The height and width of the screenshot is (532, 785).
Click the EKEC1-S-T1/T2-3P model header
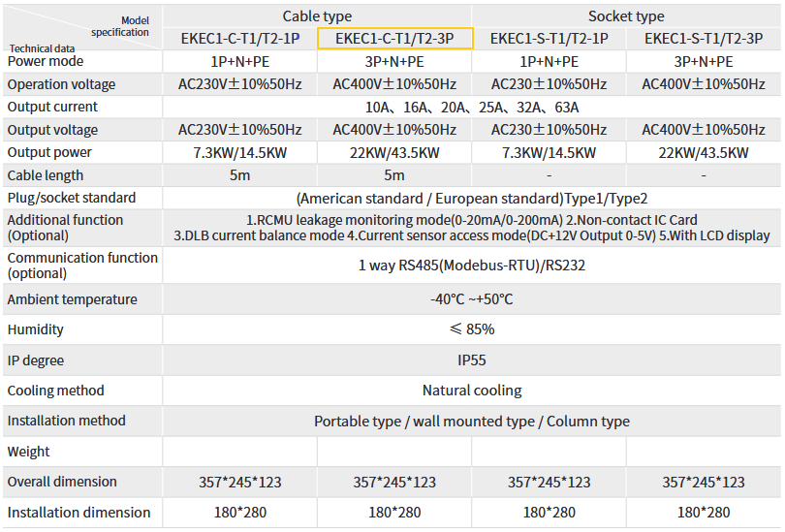[704, 39]
